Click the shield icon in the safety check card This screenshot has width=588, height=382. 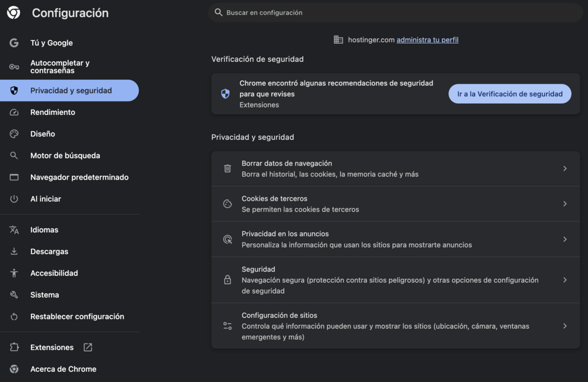[225, 94]
